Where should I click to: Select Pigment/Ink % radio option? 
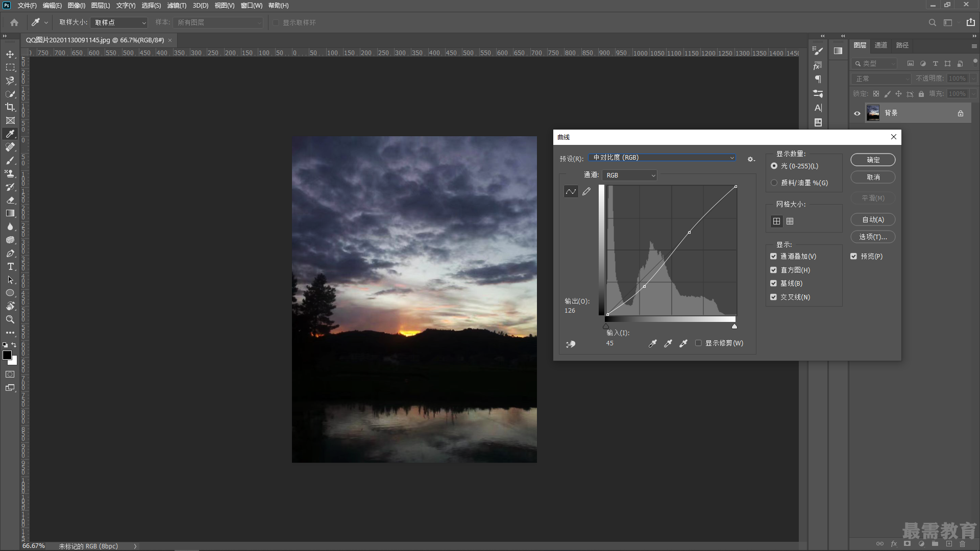[774, 183]
